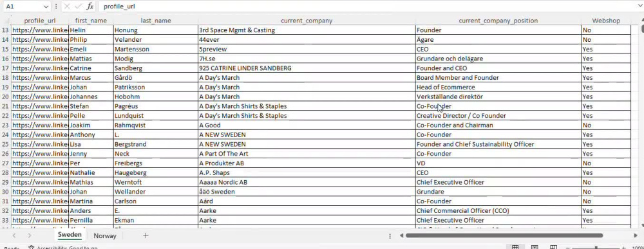Click cell containing Pernilla

pyautogui.click(x=91, y=220)
